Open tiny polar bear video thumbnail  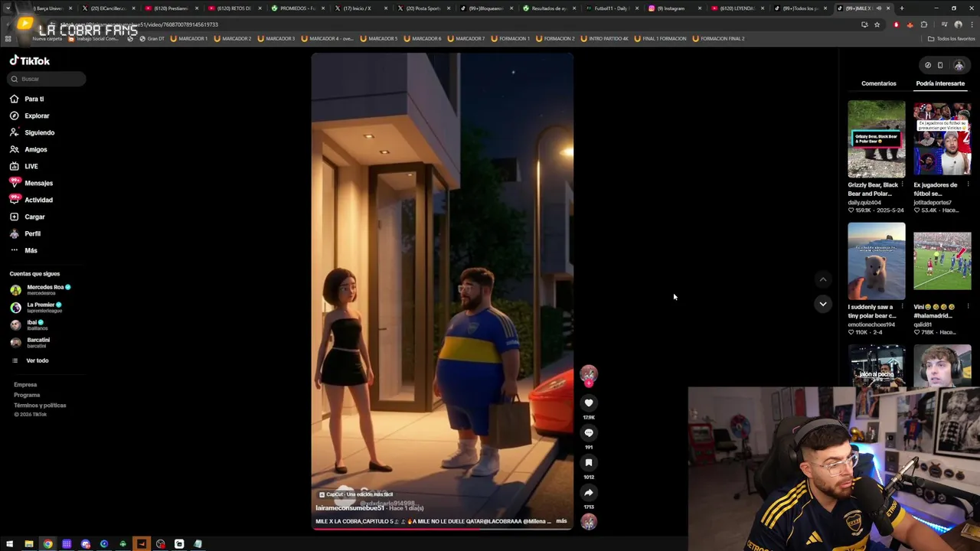877,261
